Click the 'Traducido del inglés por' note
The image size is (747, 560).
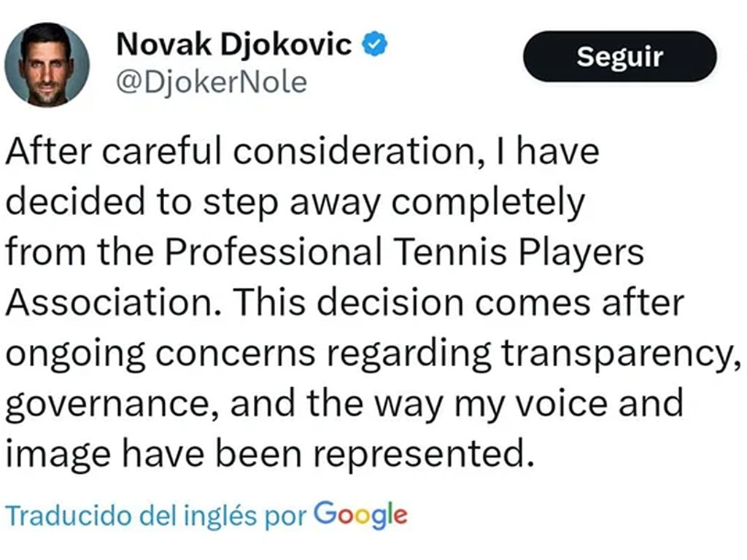[x=157, y=516]
